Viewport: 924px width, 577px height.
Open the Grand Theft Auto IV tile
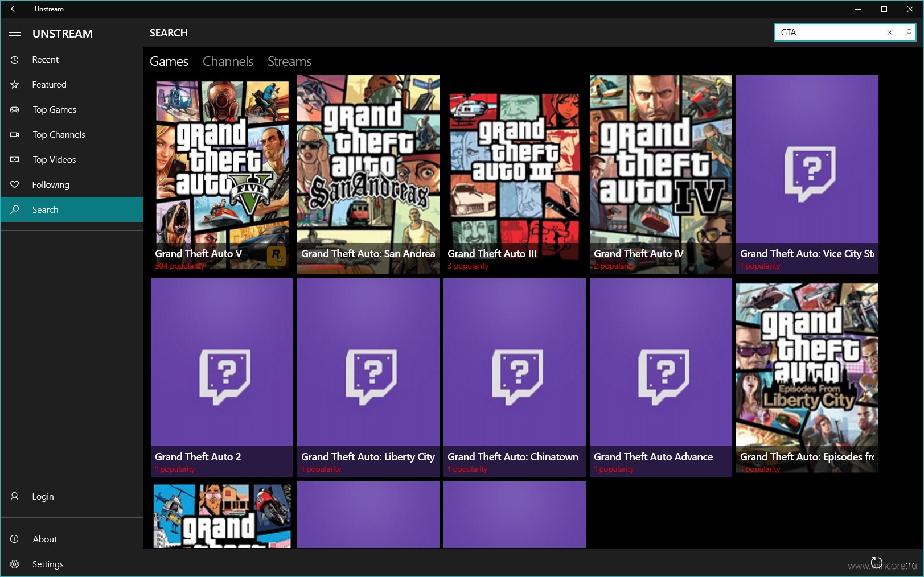661,175
